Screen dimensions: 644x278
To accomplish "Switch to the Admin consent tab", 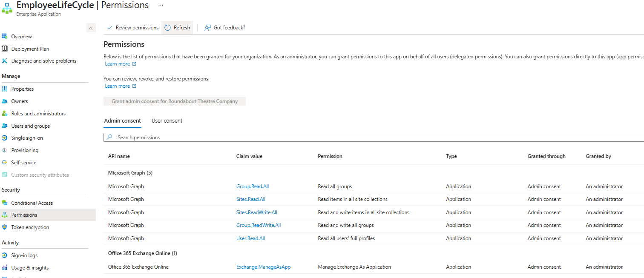I will point(122,121).
